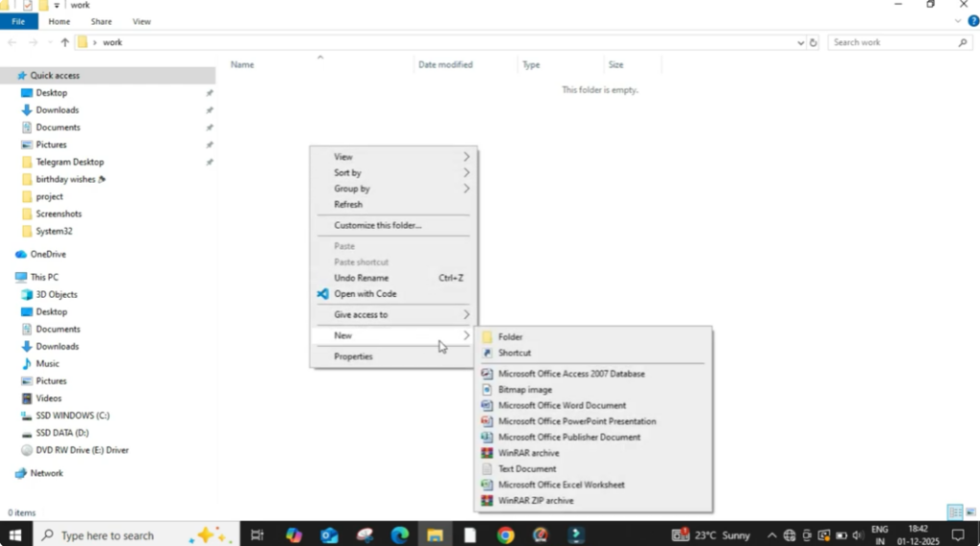Expand the ribbon with the chevron

(x=957, y=21)
